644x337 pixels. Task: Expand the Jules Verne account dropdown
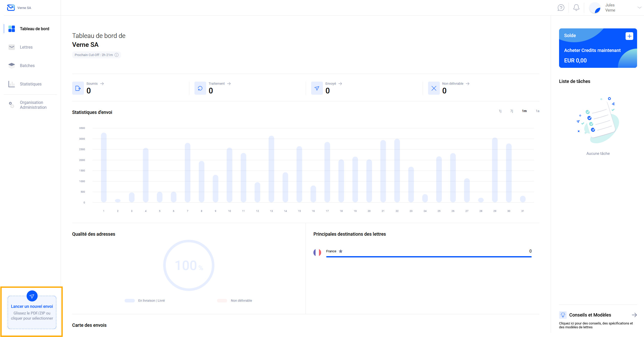click(639, 8)
